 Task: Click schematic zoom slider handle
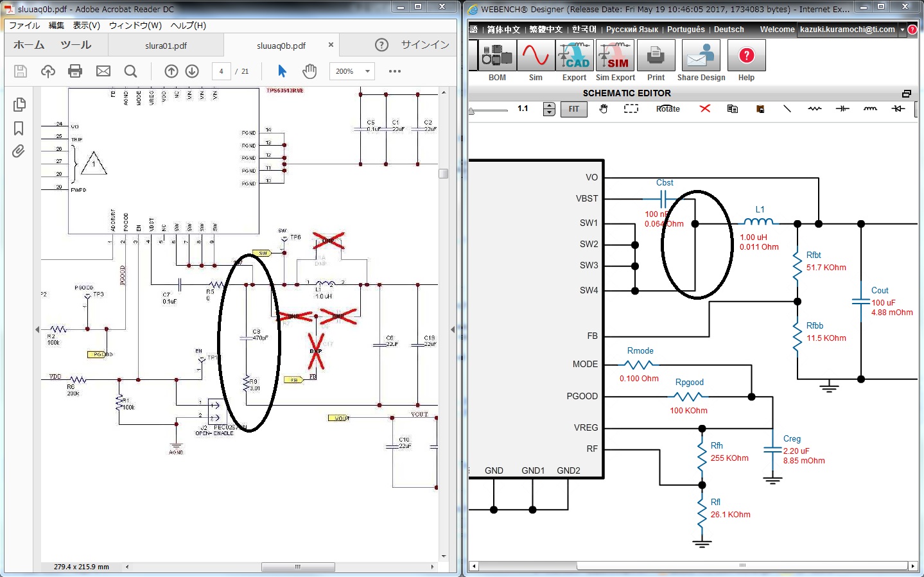(471, 110)
